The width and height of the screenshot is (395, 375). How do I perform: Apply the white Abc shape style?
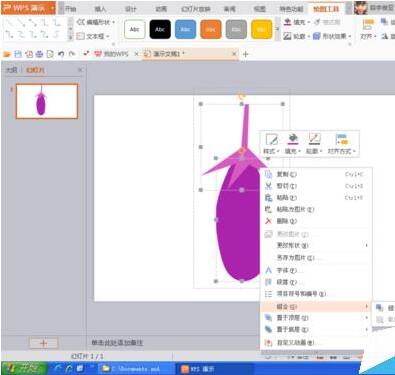(135, 29)
